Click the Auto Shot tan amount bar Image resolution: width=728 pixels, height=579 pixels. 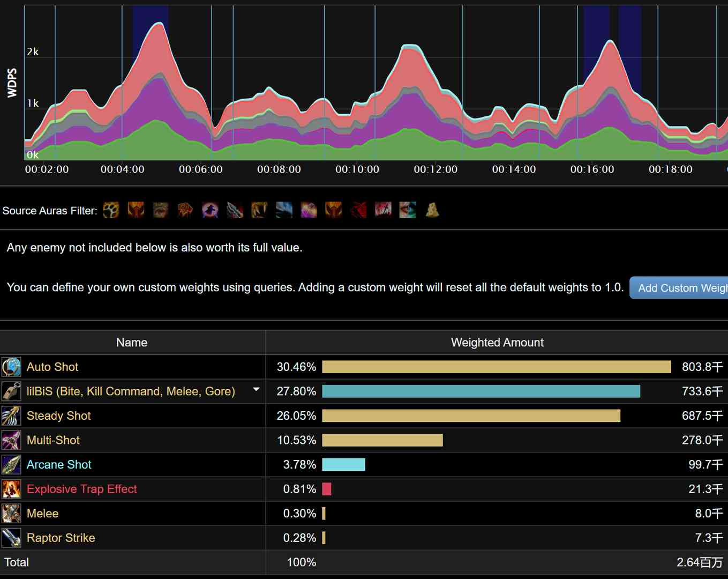pos(497,367)
